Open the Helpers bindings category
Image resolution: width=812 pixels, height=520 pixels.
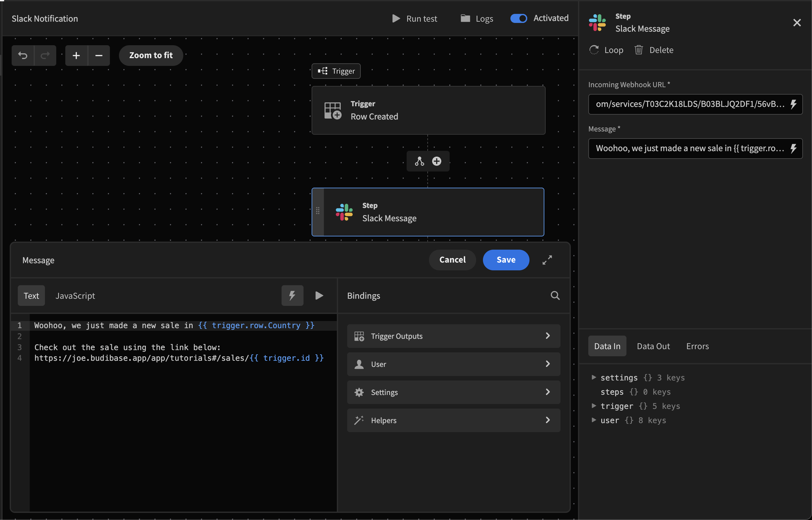(454, 420)
